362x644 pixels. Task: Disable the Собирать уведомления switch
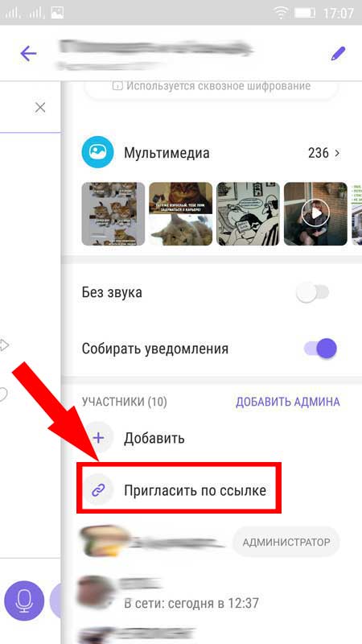coord(320,349)
